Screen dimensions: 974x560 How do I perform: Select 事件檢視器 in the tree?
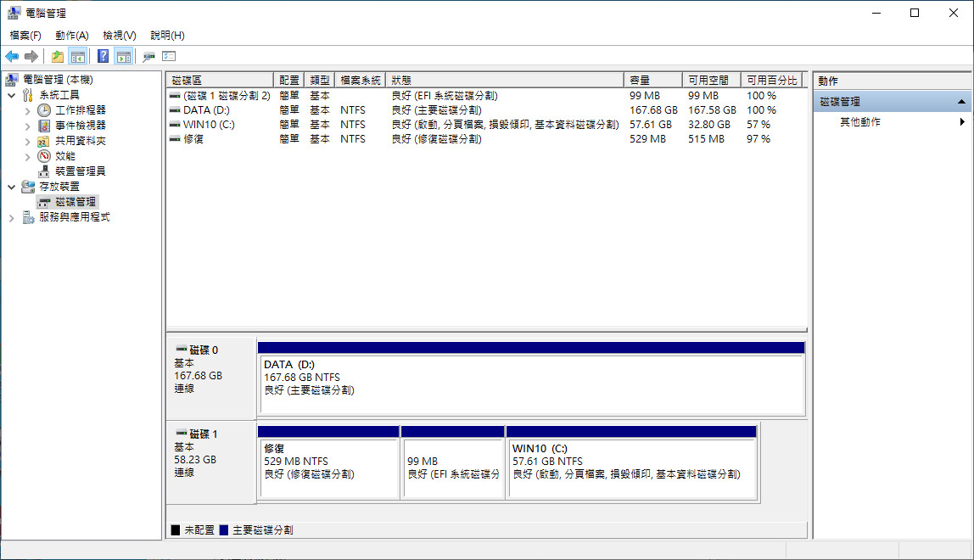coord(80,126)
